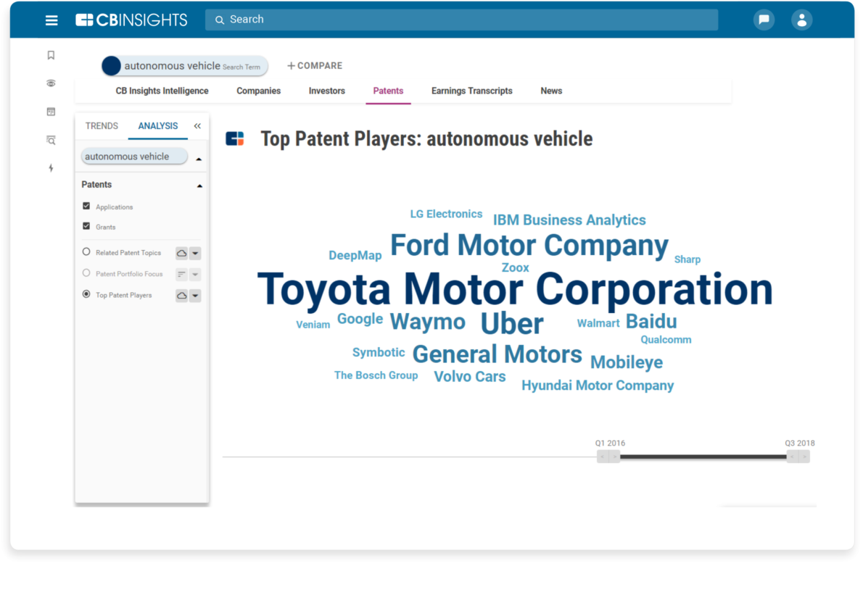Viewport: 863px width, 616px height.
Task: Click Qualcomm in the word cloud
Action: 666,340
